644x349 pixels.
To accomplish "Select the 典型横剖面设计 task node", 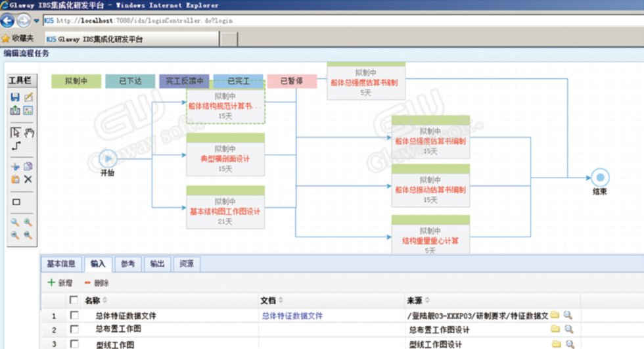I will [225, 154].
